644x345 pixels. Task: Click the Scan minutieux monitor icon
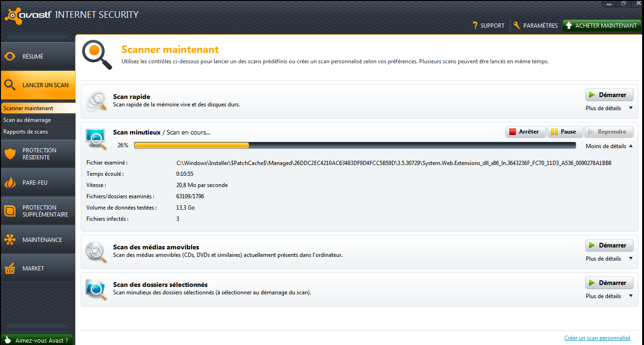[x=97, y=139]
